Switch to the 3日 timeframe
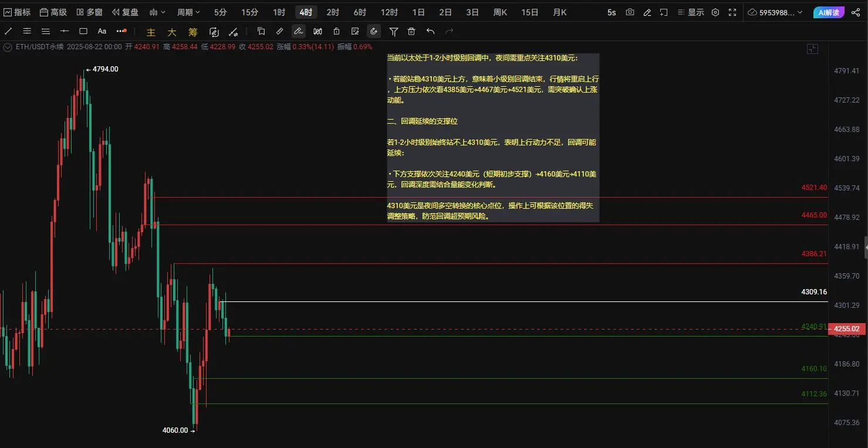Viewport: 868px width, 448px height. [472, 12]
